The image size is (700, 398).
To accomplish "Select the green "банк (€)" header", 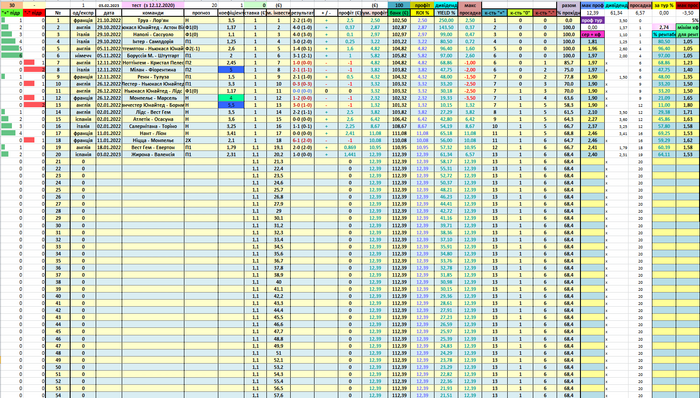I will tap(399, 13).
